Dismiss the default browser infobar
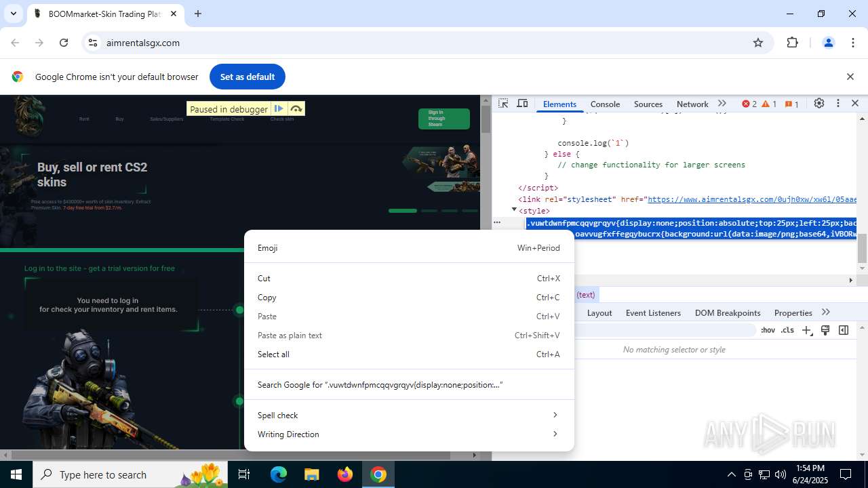 (850, 77)
